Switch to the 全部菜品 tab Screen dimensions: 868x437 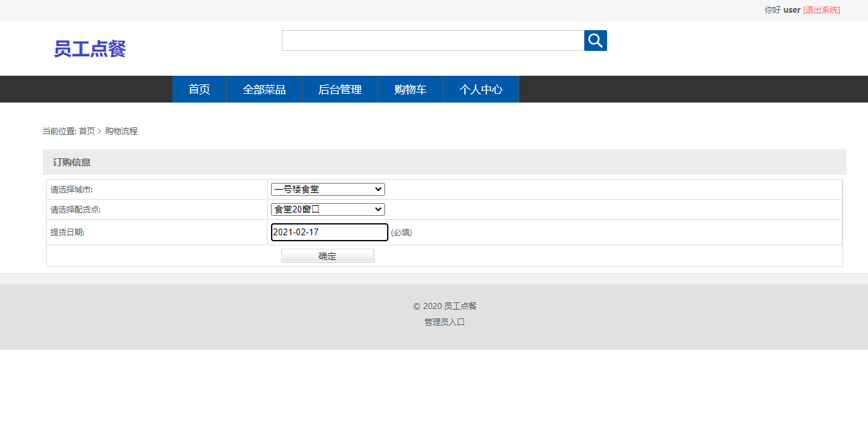(264, 89)
